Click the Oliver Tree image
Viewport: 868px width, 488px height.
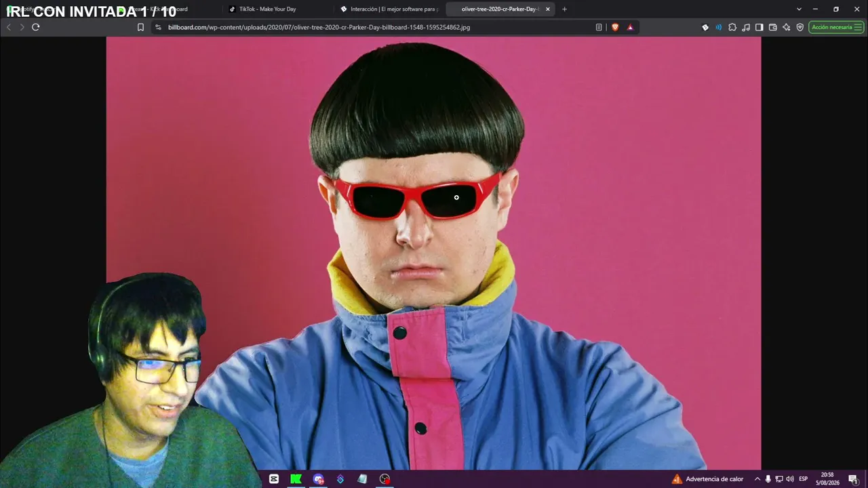(x=433, y=253)
